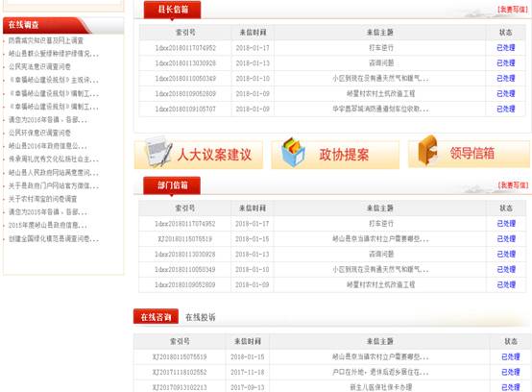Select the 县长信箱 tab header

pos(172,10)
